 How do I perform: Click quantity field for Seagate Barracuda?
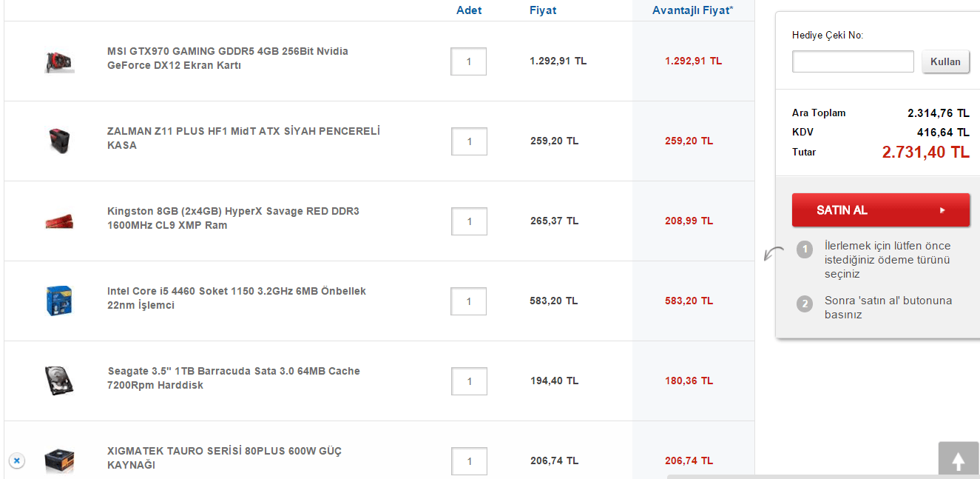coord(469,381)
